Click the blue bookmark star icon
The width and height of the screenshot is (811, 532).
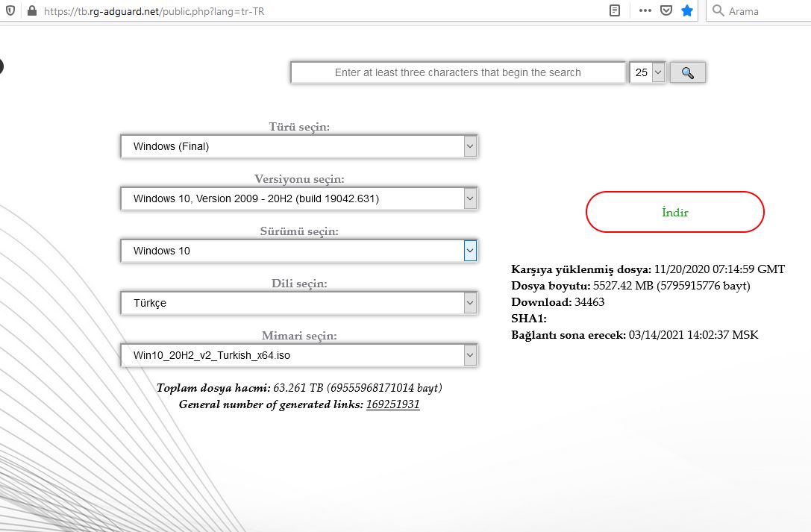pyautogui.click(x=687, y=11)
